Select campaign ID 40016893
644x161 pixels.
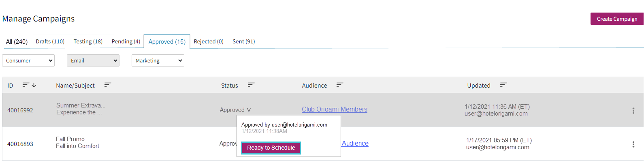[20, 144]
